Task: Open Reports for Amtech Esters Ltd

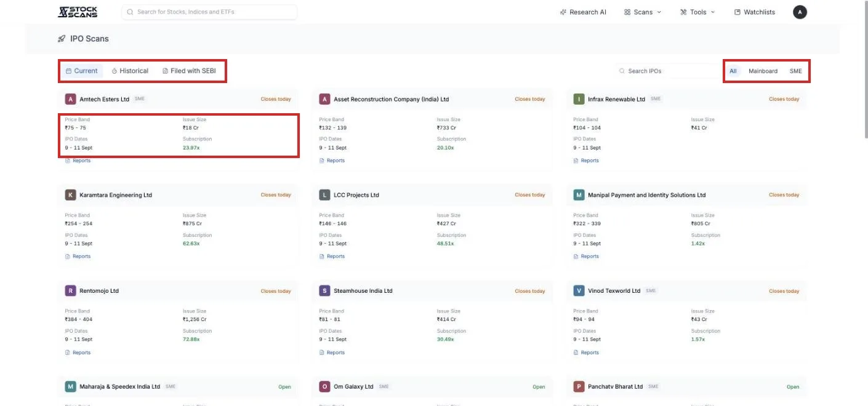Action: click(78, 161)
